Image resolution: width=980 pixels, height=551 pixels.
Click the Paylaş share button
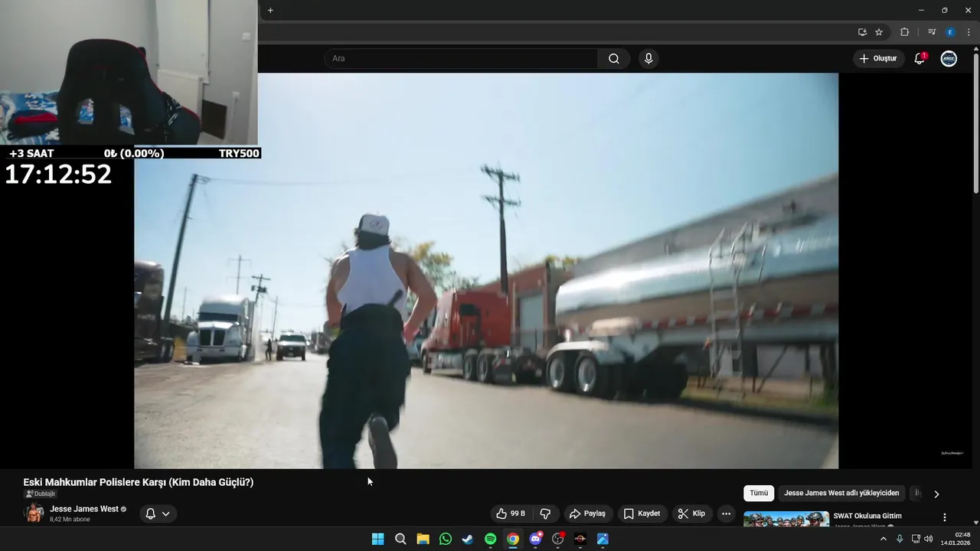coord(587,514)
